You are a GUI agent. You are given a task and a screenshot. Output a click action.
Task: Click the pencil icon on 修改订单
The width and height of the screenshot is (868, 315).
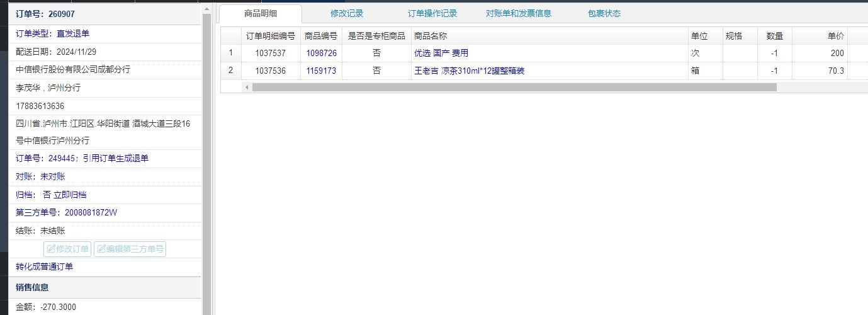(51, 249)
